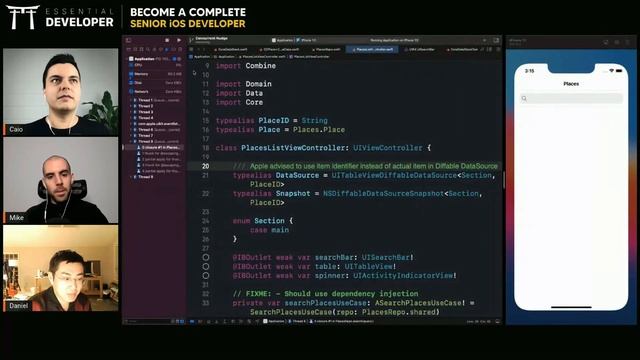Viewport: 640px width, 360px height.
Task: Open the Application scheme selector
Action: point(282,40)
